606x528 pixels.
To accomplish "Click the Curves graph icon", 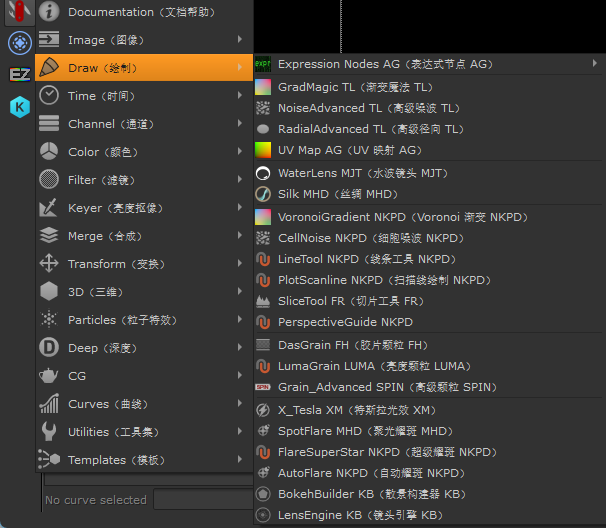I will (x=49, y=403).
